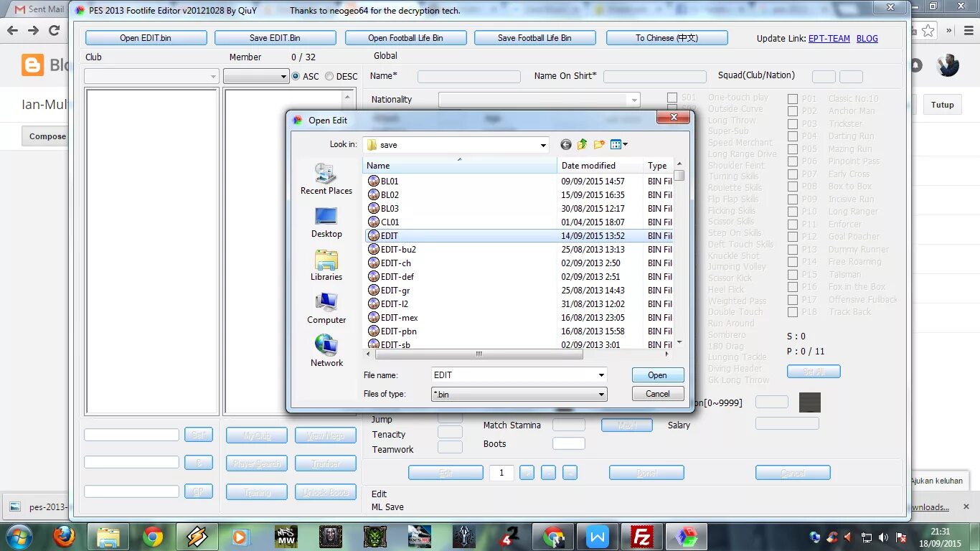Click the CL01 file icon
Image resolution: width=980 pixels, height=551 pixels.
click(373, 222)
